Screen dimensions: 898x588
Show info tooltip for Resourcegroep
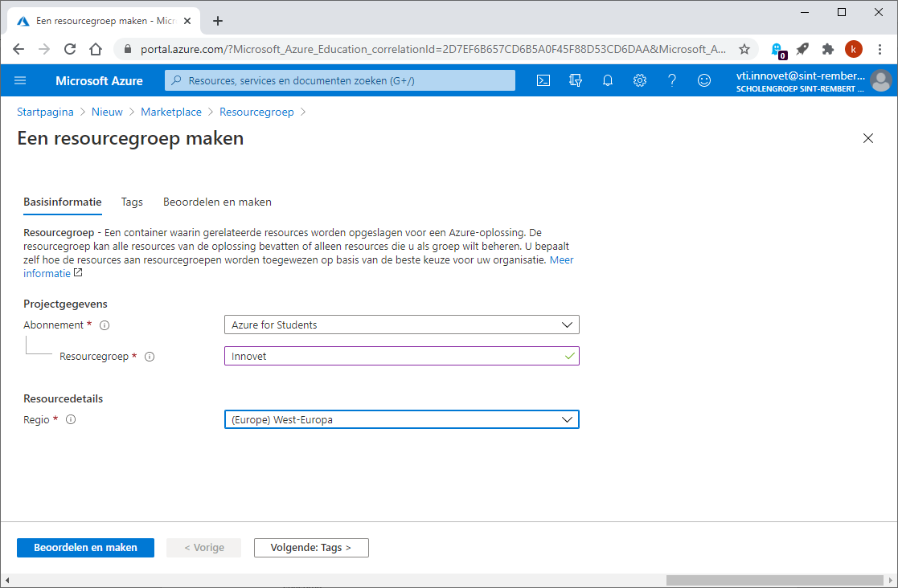tap(150, 357)
